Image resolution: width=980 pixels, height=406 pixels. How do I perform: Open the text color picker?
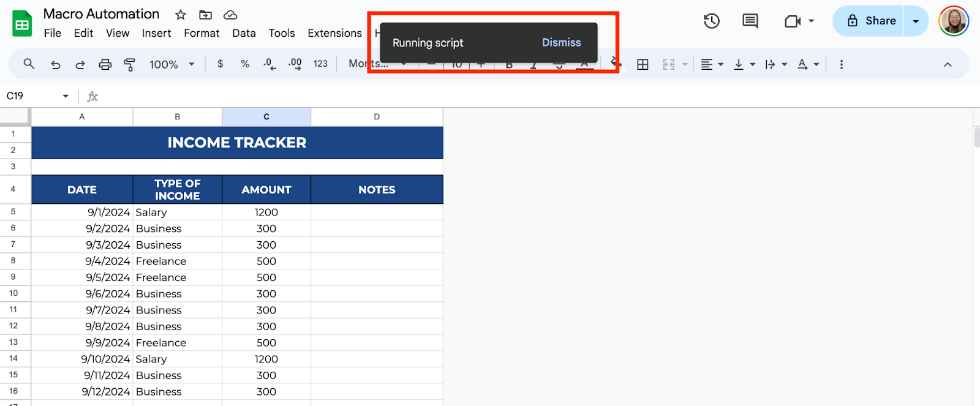click(584, 64)
